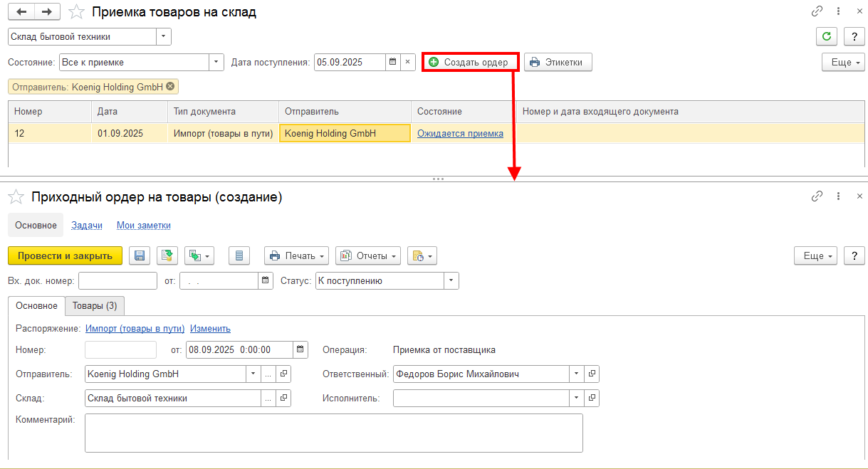Open the sender Koenig Holding GmbH card
This screenshot has height=469, width=868.
283,374
